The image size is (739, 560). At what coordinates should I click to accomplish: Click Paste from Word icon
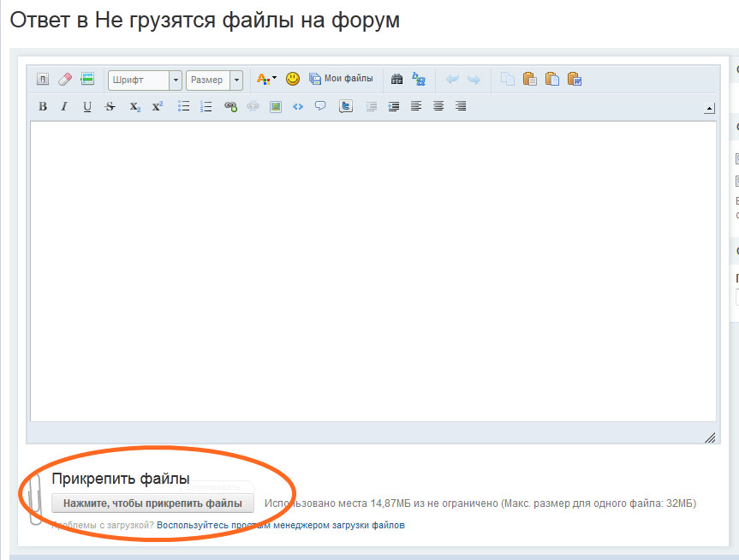575,79
